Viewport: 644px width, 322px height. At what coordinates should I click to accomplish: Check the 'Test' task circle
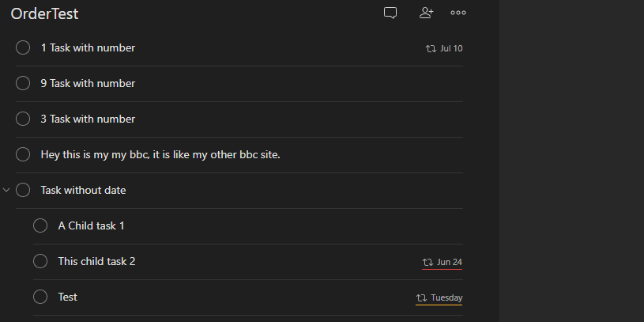[40, 297]
